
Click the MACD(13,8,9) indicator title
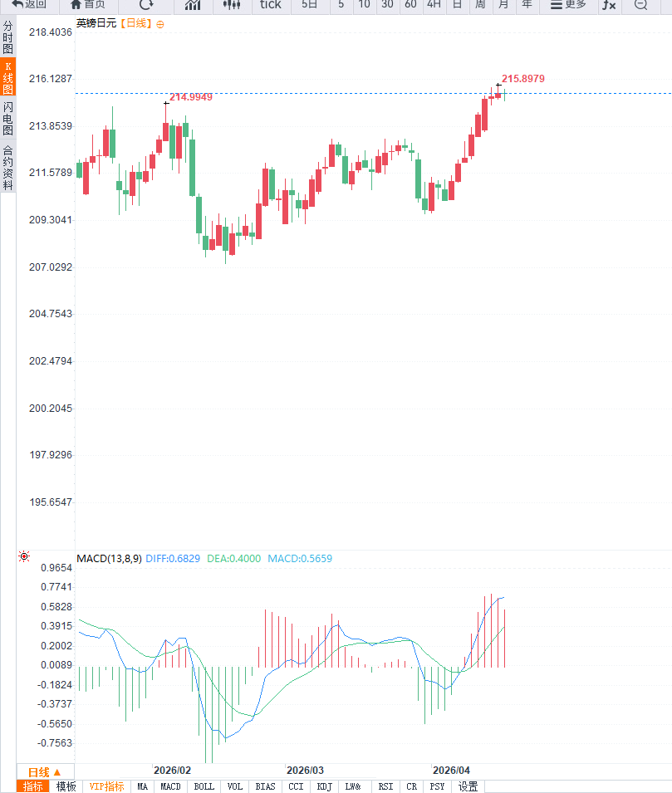tap(110, 558)
